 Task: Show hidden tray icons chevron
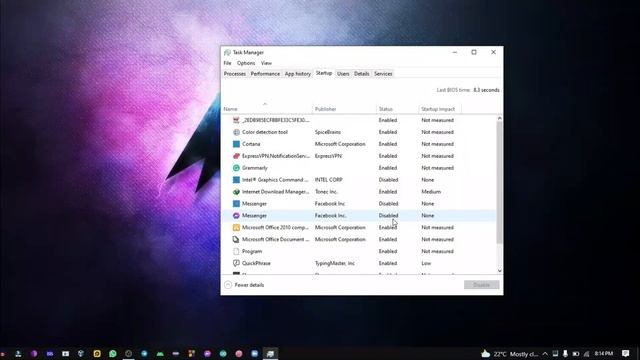point(545,354)
